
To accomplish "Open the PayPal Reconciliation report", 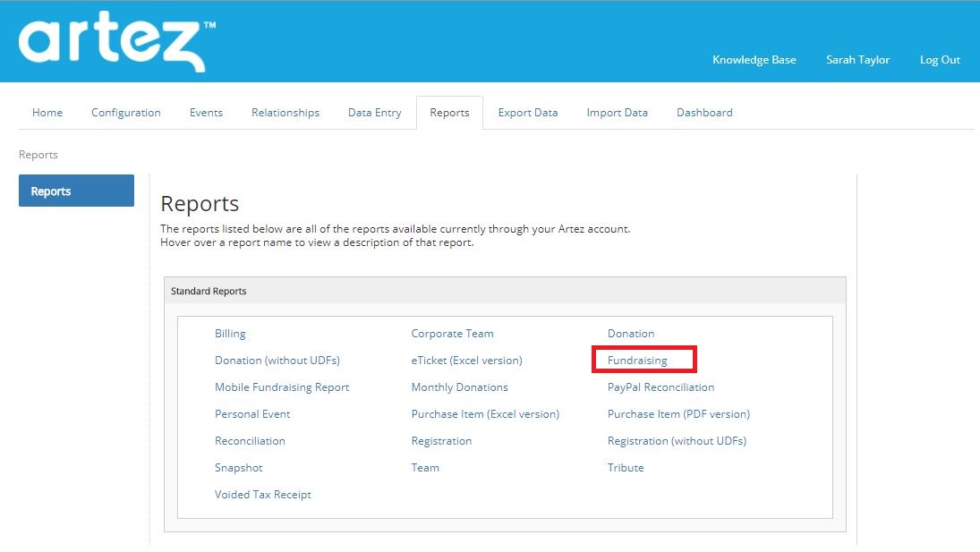I will [x=660, y=387].
